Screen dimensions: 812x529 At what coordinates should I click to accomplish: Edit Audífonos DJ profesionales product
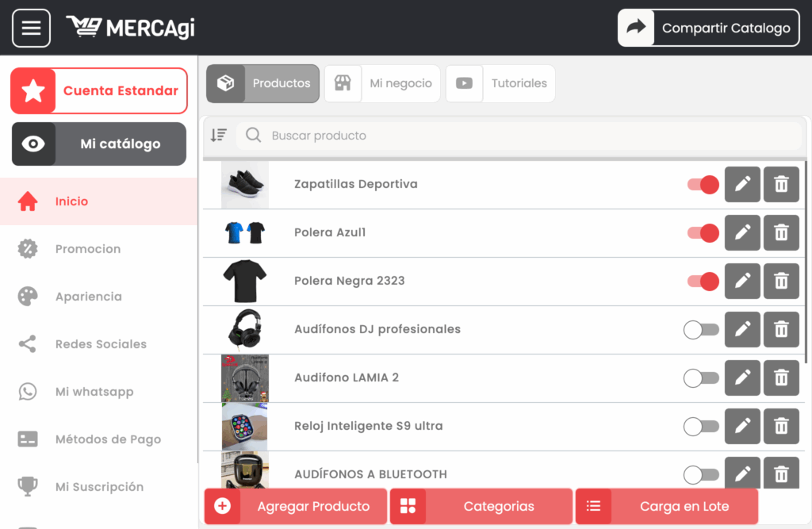pos(742,330)
